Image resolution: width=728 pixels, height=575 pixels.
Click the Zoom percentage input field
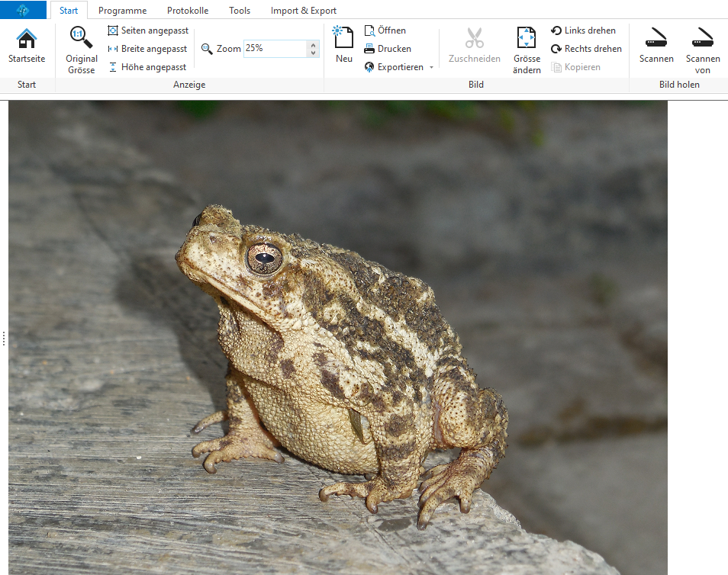[x=275, y=49]
